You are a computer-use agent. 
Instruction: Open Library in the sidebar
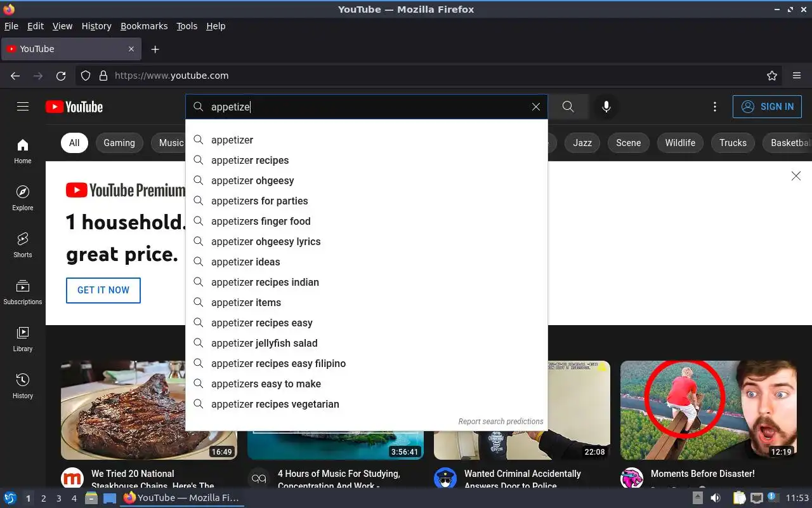click(23, 339)
